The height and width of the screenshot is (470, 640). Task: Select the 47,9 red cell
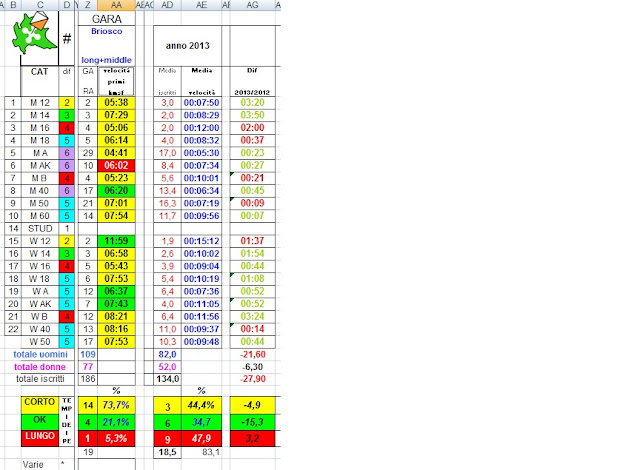[202, 439]
